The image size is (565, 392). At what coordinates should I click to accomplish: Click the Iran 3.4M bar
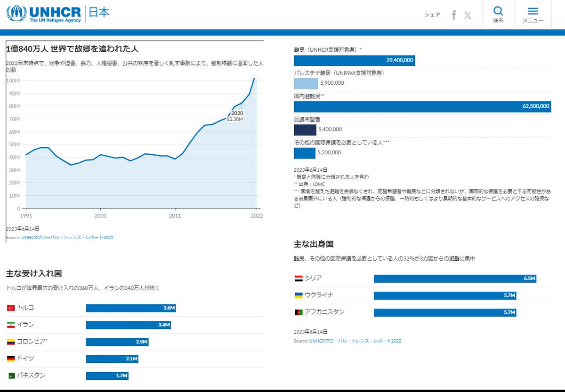click(128, 325)
